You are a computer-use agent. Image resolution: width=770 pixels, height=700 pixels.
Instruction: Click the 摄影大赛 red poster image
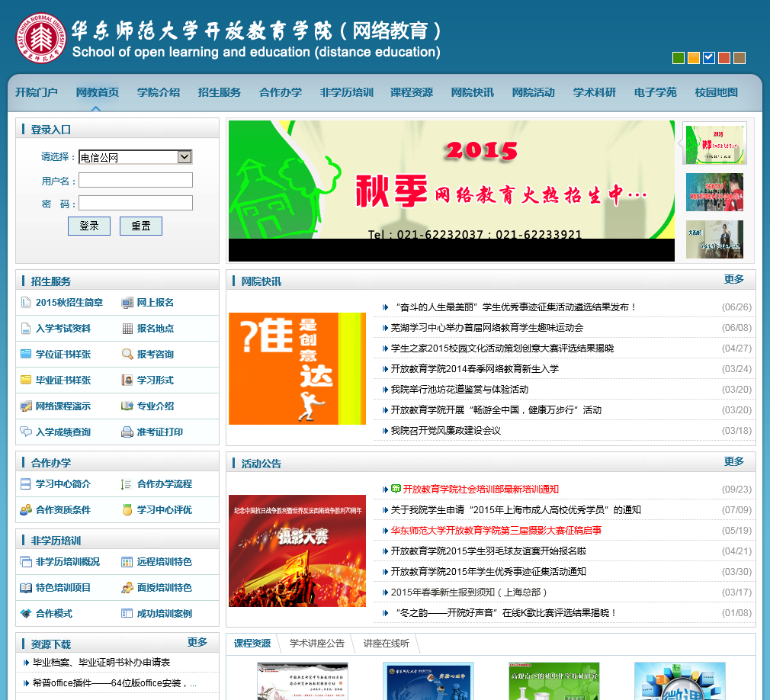tap(297, 551)
